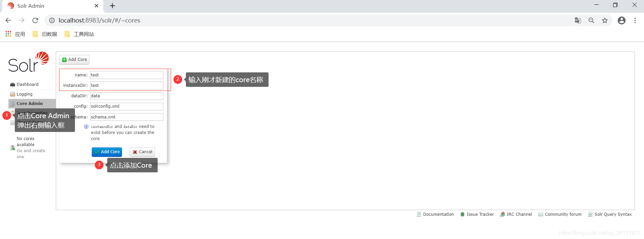Click the Solr logo
Viewport: 644px width, 239px height.
point(29,62)
